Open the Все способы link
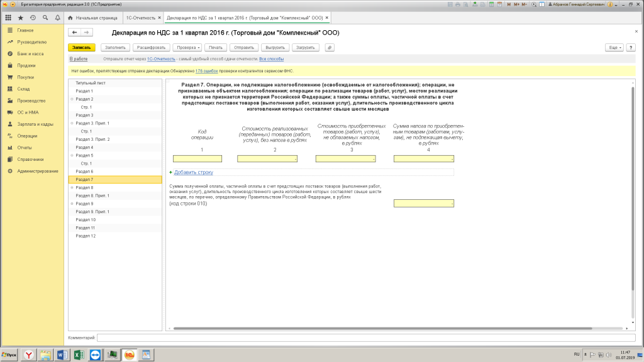The height and width of the screenshot is (362, 644). coord(272,59)
